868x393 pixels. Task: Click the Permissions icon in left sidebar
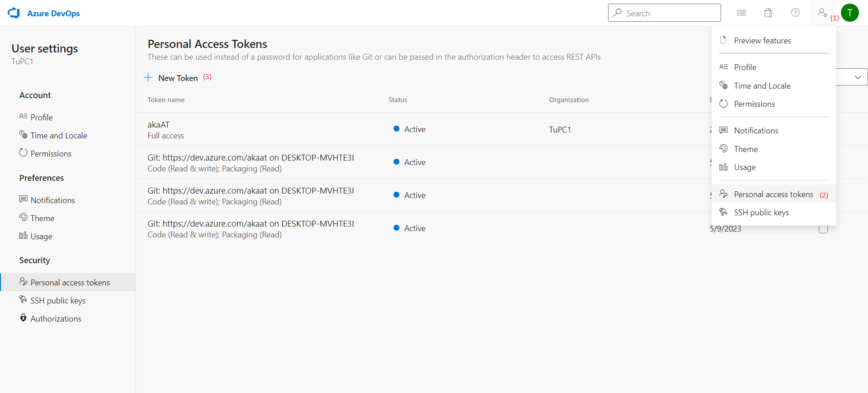24,153
